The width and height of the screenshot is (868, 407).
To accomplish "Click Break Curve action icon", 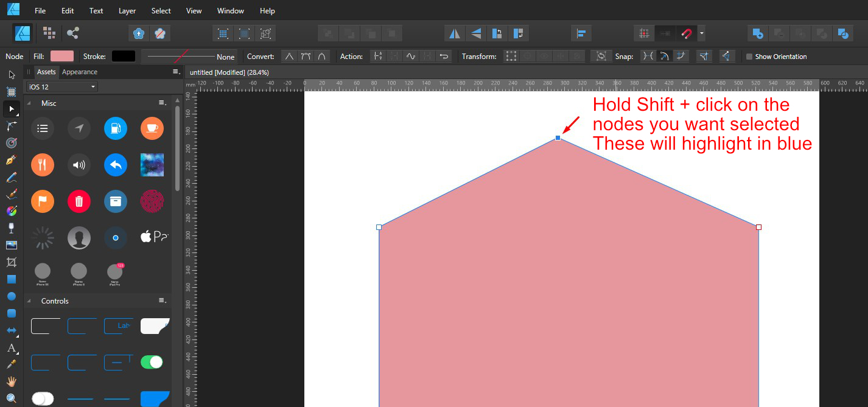I will point(378,56).
